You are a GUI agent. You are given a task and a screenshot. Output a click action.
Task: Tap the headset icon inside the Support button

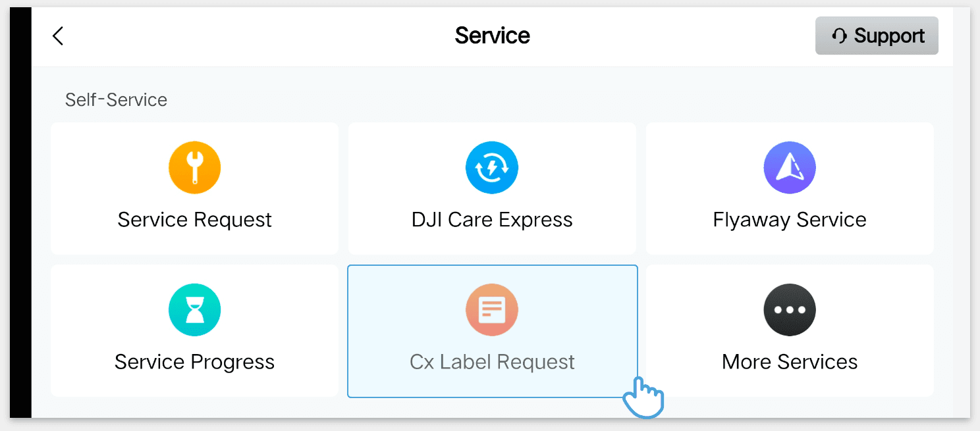[838, 36]
